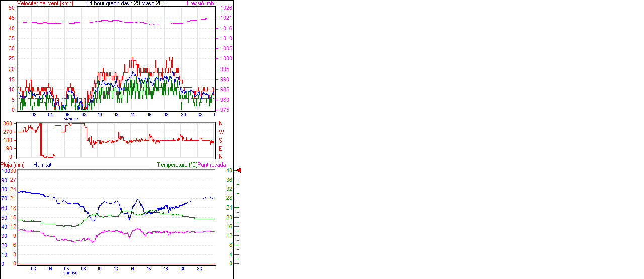Click the hour 02 tick under the bottom chart
Image resolution: width=644 pixels, height=279 pixels.
[34, 269]
